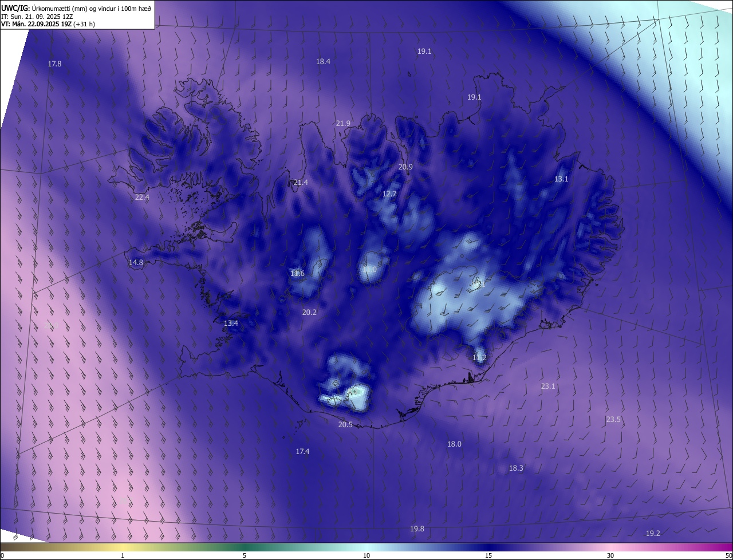Image resolution: width=733 pixels, height=560 pixels.
Task: Pick the 18.3 value label
Action: pyautogui.click(x=516, y=468)
